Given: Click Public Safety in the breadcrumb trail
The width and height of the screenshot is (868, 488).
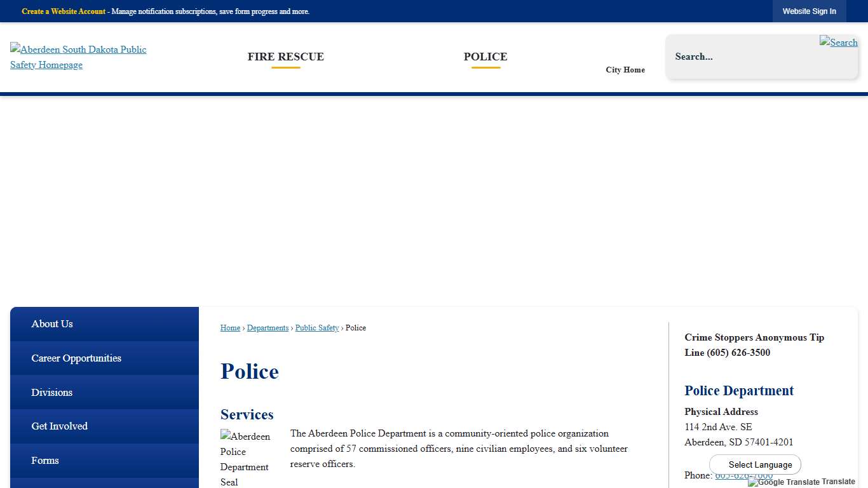Looking at the screenshot, I should point(316,328).
